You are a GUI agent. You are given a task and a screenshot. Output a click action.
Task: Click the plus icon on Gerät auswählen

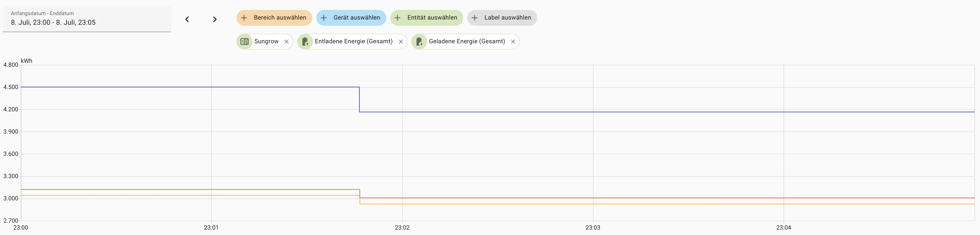pyautogui.click(x=324, y=18)
